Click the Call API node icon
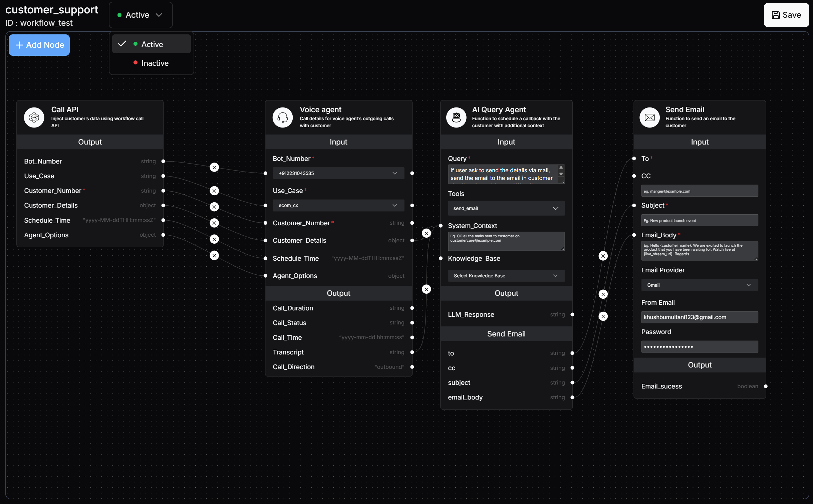Screen dimensions: 813x504 34,117
